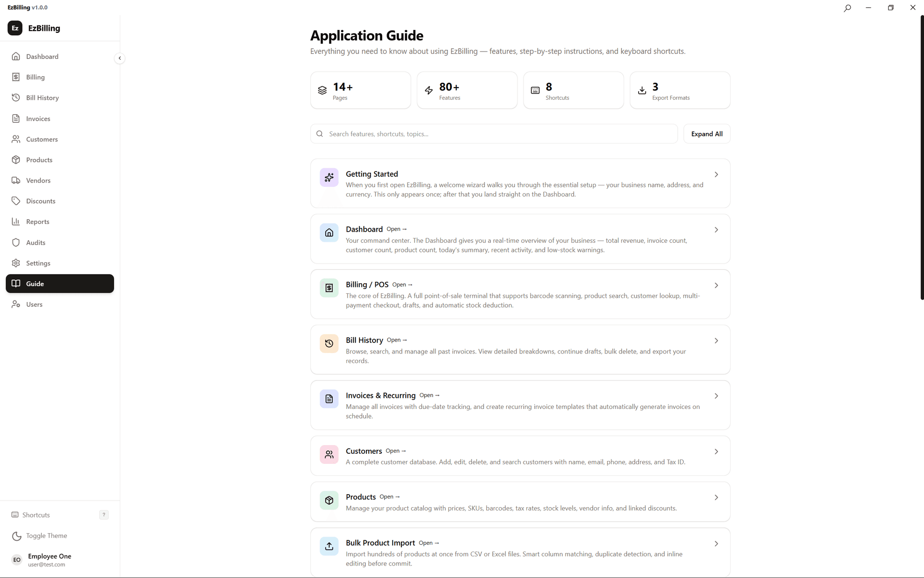Viewport: 924px width, 578px height.
Task: Click the Expand All button
Action: click(706, 133)
